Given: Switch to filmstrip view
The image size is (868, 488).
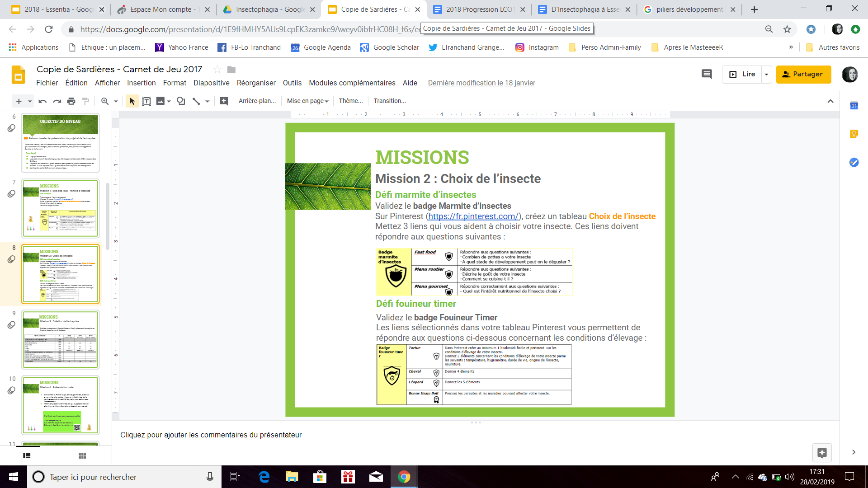Looking at the screenshot, I should 27,456.
